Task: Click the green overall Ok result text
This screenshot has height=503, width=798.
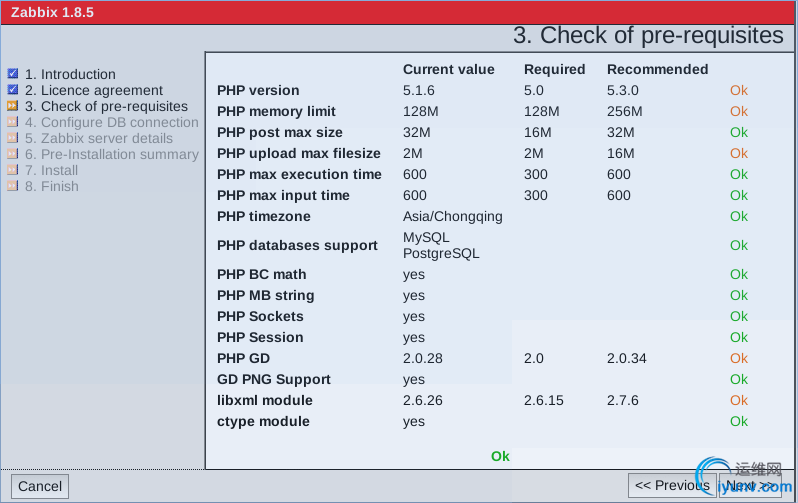Action: (x=500, y=456)
